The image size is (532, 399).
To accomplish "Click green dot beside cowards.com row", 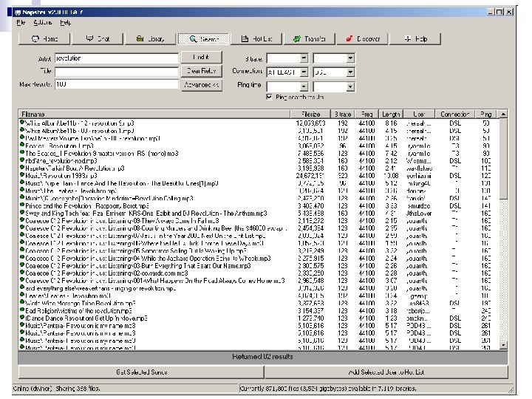I will click(22, 273).
